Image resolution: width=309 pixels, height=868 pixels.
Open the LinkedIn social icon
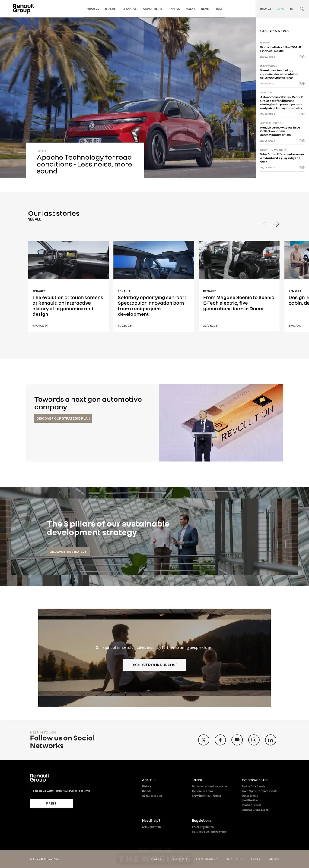pyautogui.click(x=271, y=740)
